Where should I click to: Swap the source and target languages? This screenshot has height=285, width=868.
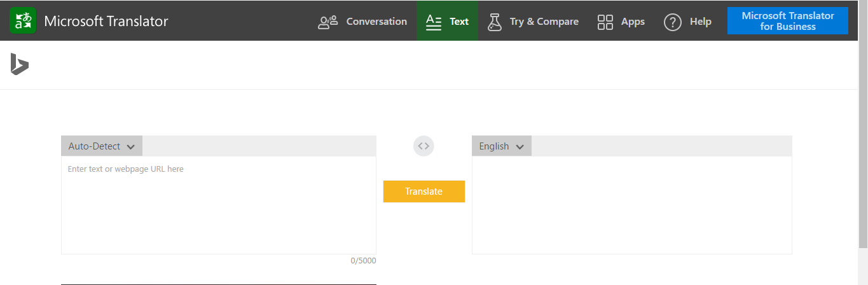(424, 146)
